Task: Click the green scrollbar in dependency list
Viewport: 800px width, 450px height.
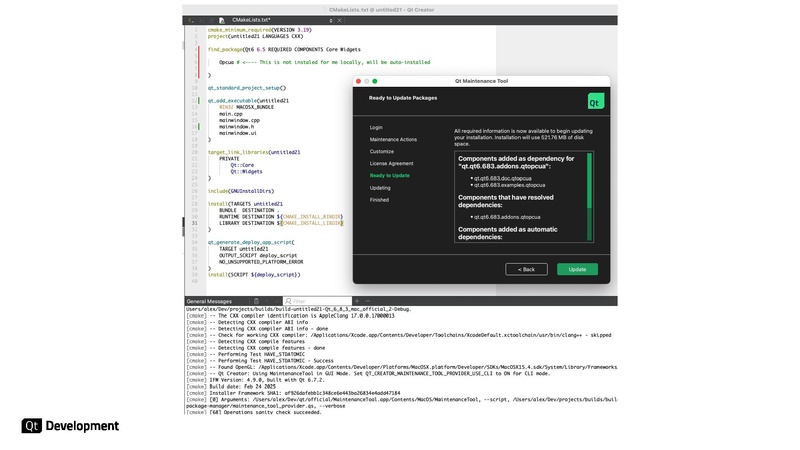Action: click(x=589, y=181)
